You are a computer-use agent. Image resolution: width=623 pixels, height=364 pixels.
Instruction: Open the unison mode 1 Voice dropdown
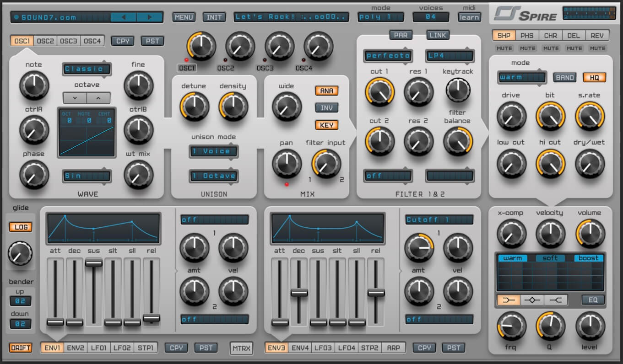pyautogui.click(x=214, y=151)
